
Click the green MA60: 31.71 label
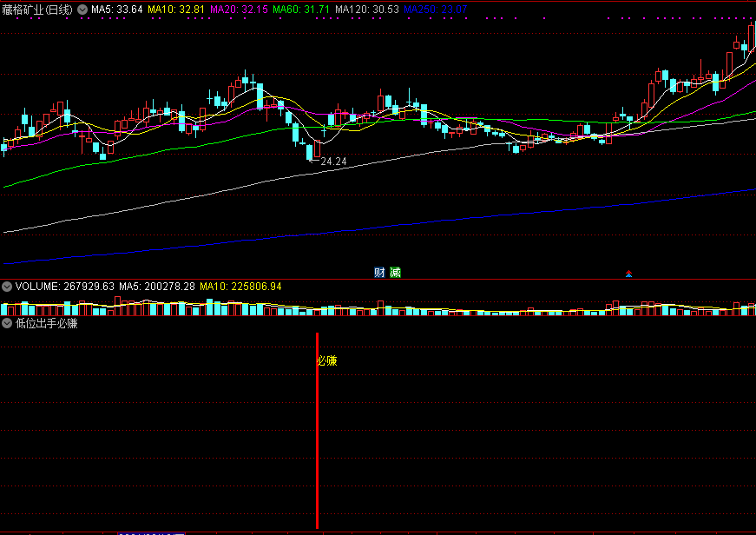tap(301, 10)
